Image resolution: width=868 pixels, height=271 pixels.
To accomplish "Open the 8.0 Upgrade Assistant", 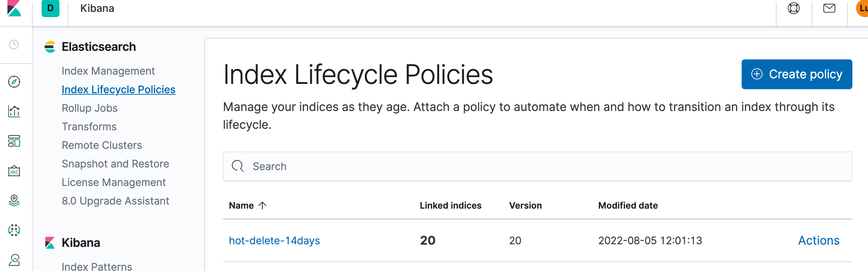I will pyautogui.click(x=115, y=201).
